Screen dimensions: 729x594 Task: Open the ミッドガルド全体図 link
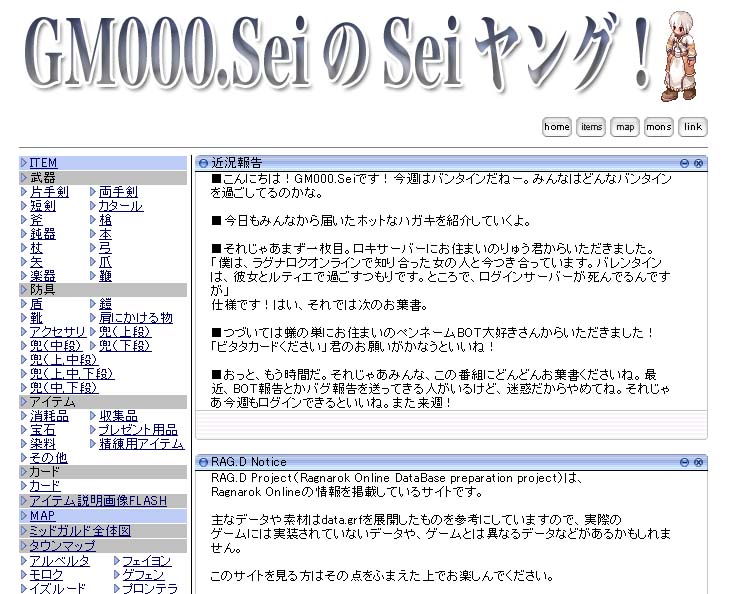coord(80,530)
